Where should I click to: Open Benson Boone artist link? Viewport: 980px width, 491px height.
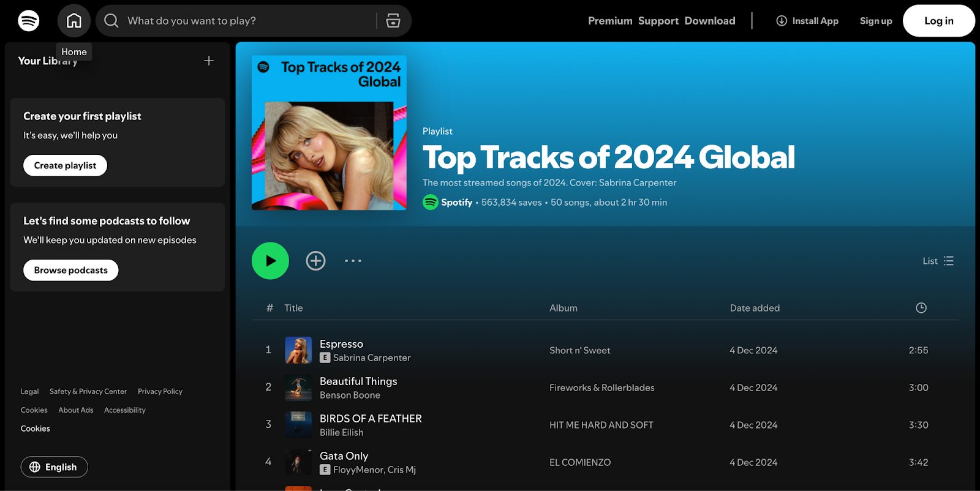coord(350,395)
